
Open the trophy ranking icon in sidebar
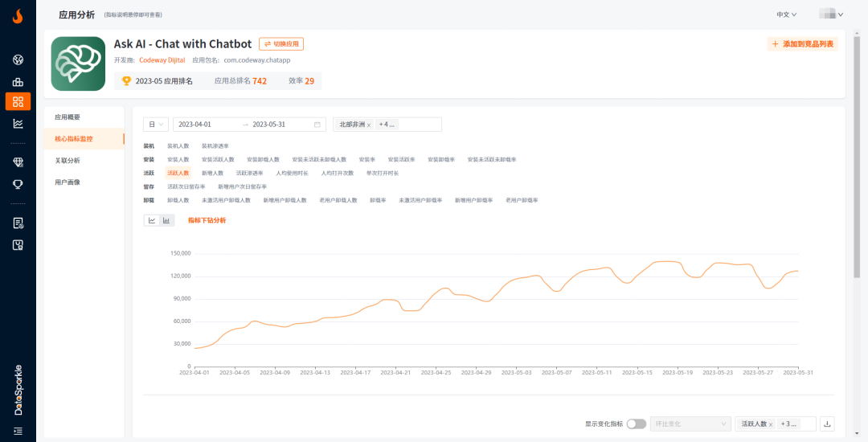(x=18, y=183)
